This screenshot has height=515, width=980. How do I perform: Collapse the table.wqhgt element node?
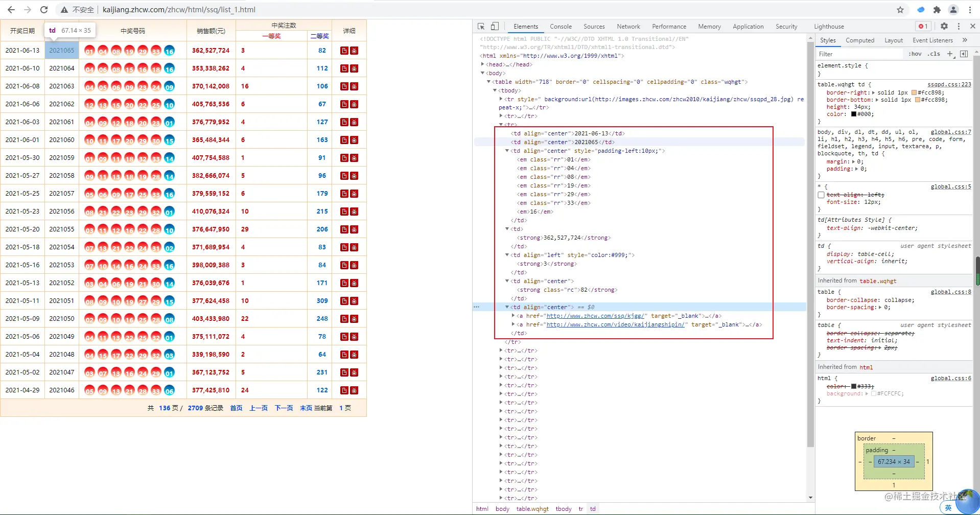click(489, 82)
